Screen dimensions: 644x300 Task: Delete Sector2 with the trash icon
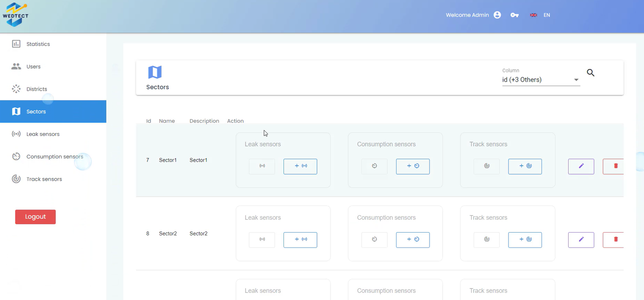point(614,240)
